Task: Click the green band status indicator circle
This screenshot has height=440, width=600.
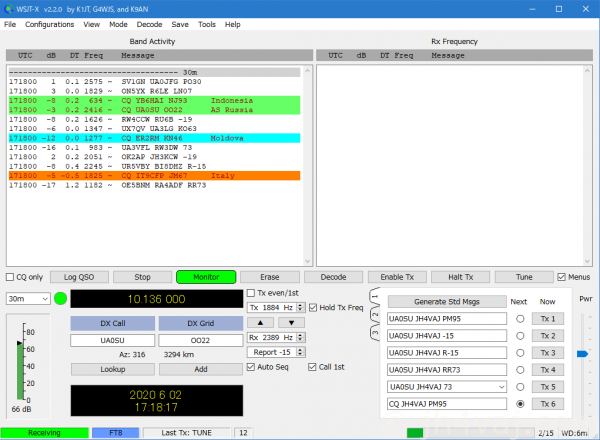Action: tap(60, 298)
